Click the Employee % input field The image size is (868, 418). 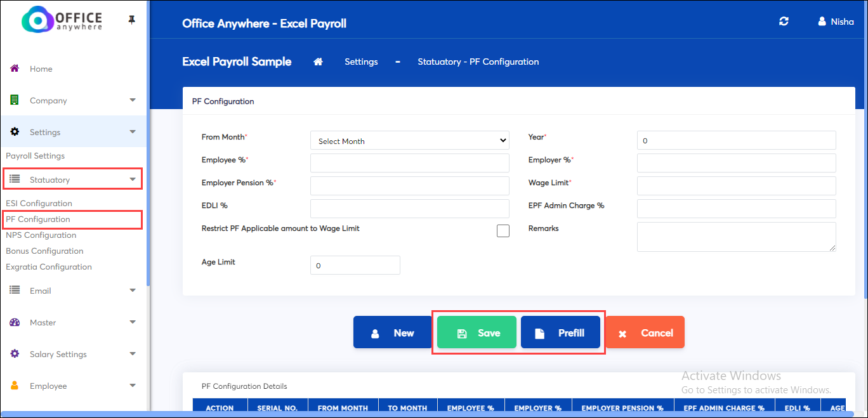click(x=409, y=163)
